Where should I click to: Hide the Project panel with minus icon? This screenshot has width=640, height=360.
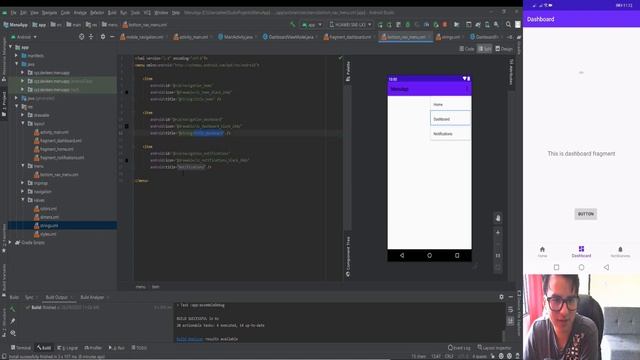pos(112,37)
